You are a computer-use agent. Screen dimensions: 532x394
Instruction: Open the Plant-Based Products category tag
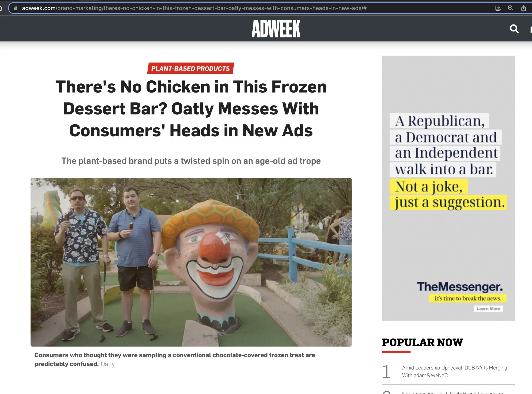[190, 69]
